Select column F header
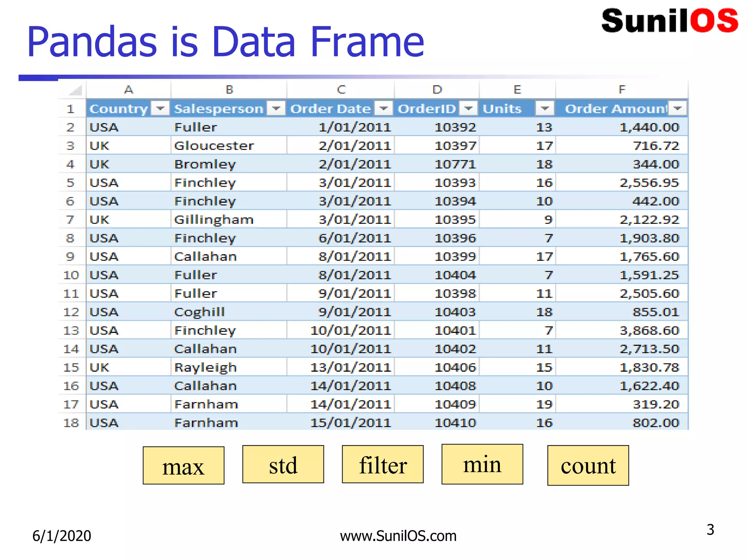The width and height of the screenshot is (747, 560). pyautogui.click(x=622, y=90)
